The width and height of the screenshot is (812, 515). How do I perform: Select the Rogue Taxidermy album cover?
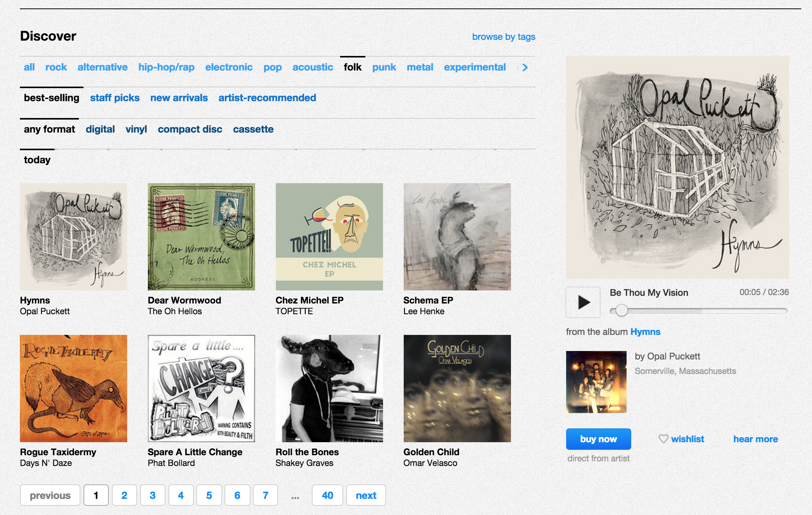click(74, 389)
